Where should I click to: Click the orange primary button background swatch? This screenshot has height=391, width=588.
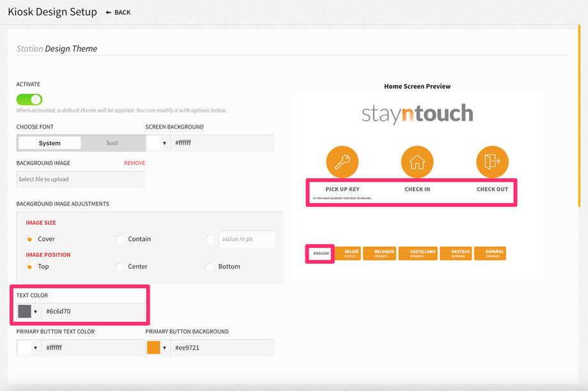click(x=153, y=348)
